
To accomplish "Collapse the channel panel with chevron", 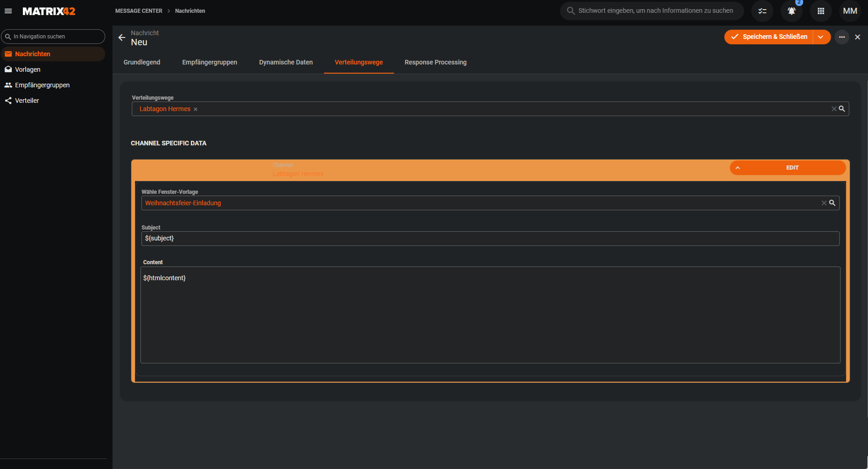I will click(x=738, y=168).
